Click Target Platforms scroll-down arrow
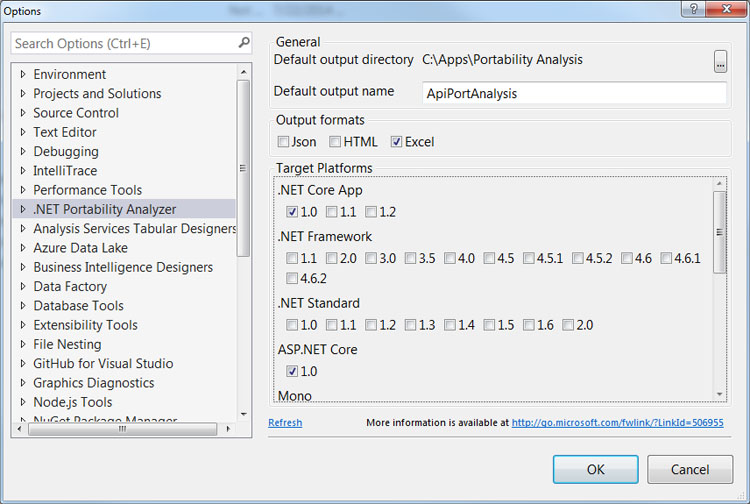750x504 pixels. coord(719,394)
